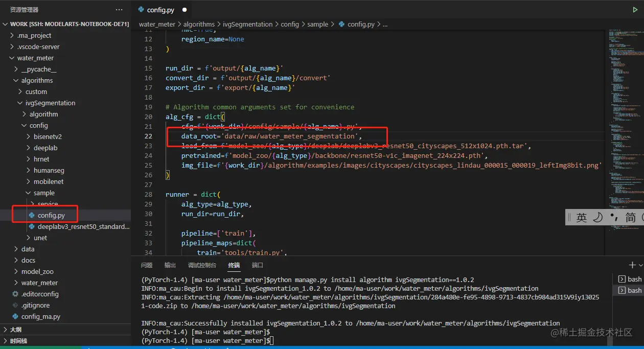
Task: Click the Python icon of config.py tab
Action: [141, 10]
